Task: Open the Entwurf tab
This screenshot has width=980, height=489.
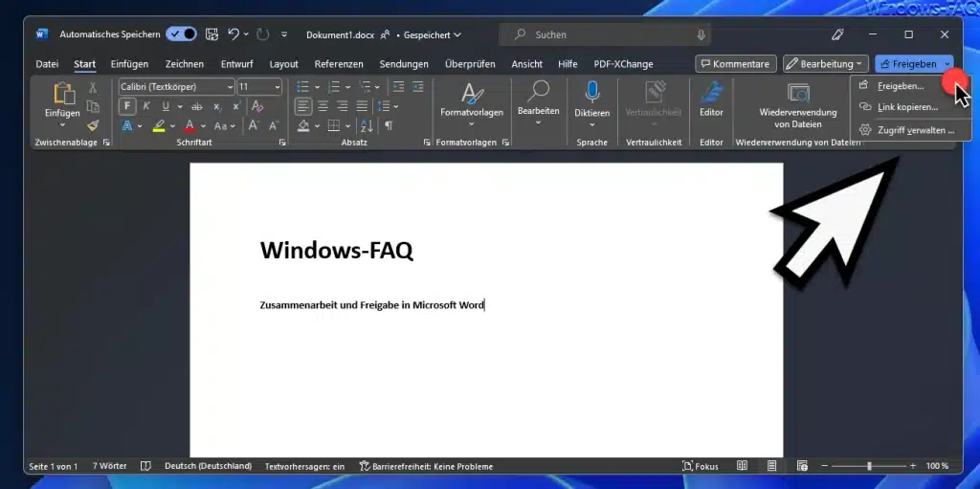Action: 237,64
